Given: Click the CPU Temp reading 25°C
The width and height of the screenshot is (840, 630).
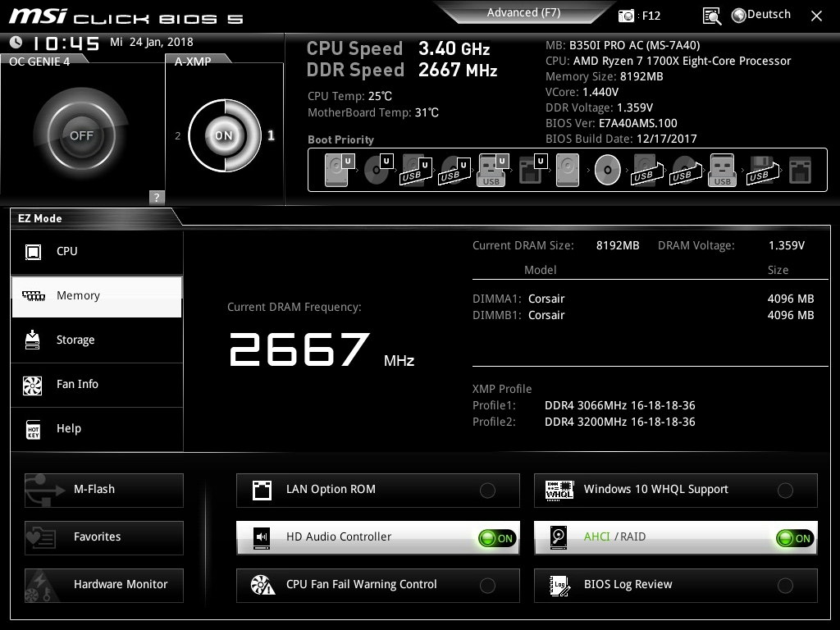Looking at the screenshot, I should click(380, 97).
